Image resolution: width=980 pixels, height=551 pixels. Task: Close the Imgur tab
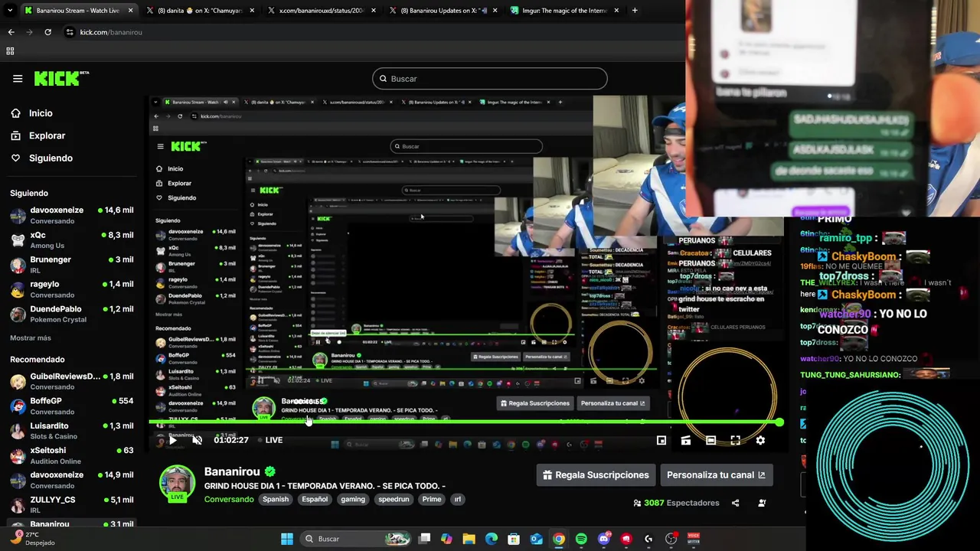point(616,11)
